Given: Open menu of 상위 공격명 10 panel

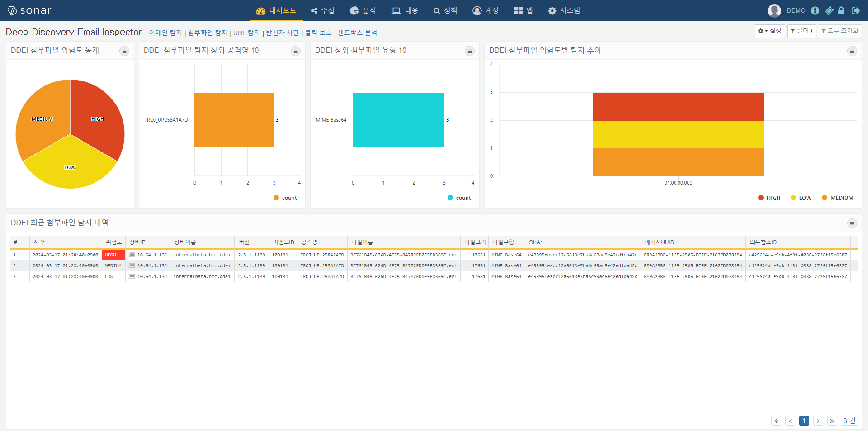Looking at the screenshot, I should [x=296, y=51].
